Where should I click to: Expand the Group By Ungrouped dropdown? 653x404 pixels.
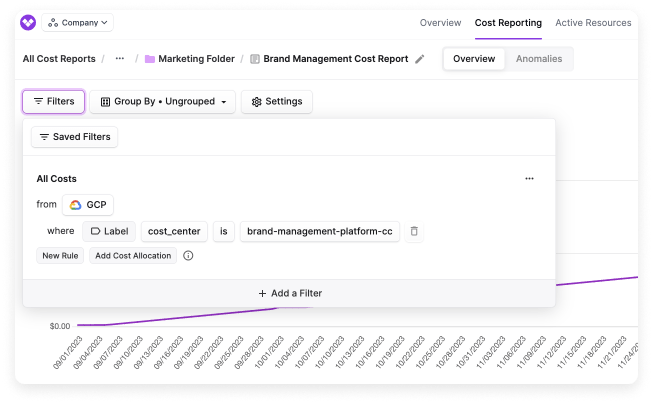pyautogui.click(x=163, y=101)
